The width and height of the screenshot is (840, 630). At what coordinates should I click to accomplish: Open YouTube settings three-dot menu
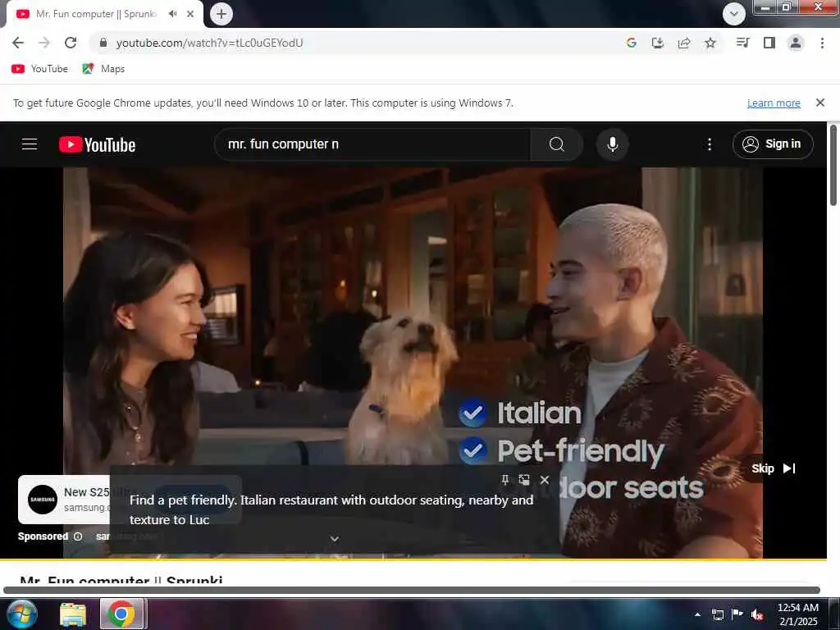[x=710, y=144]
